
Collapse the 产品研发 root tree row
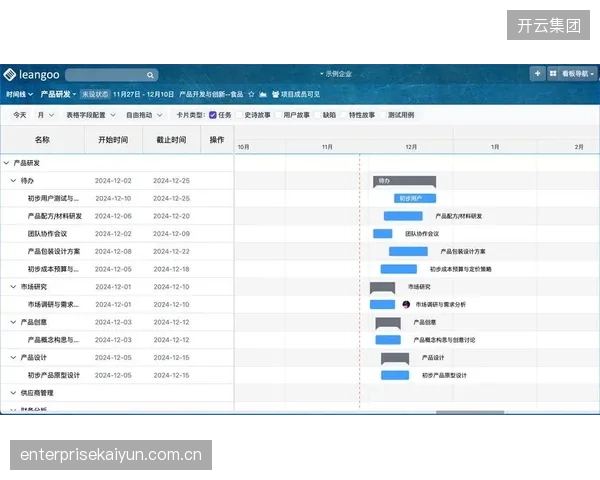click(6, 163)
